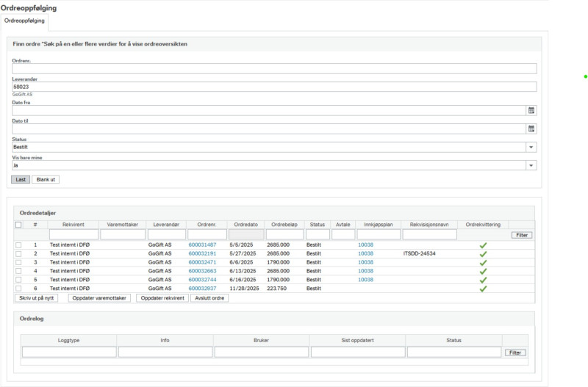Click the Dato til input field
Viewport: 588px width, 387px height.
coord(269,129)
